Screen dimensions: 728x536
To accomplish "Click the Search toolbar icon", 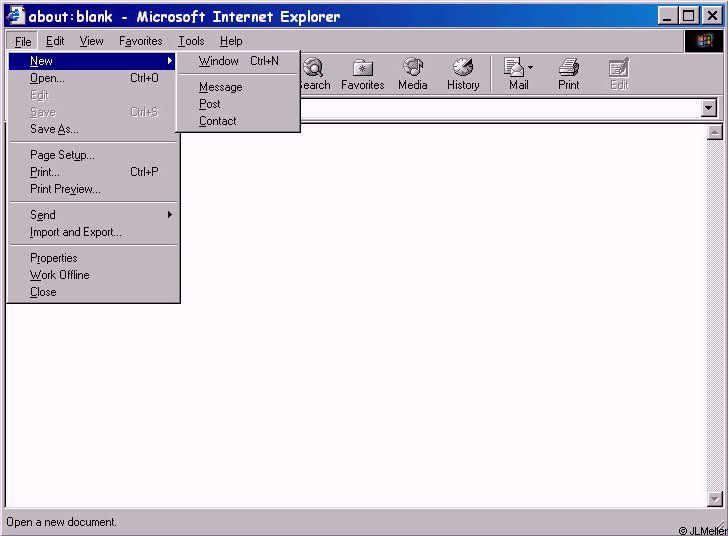I will pos(314,67).
